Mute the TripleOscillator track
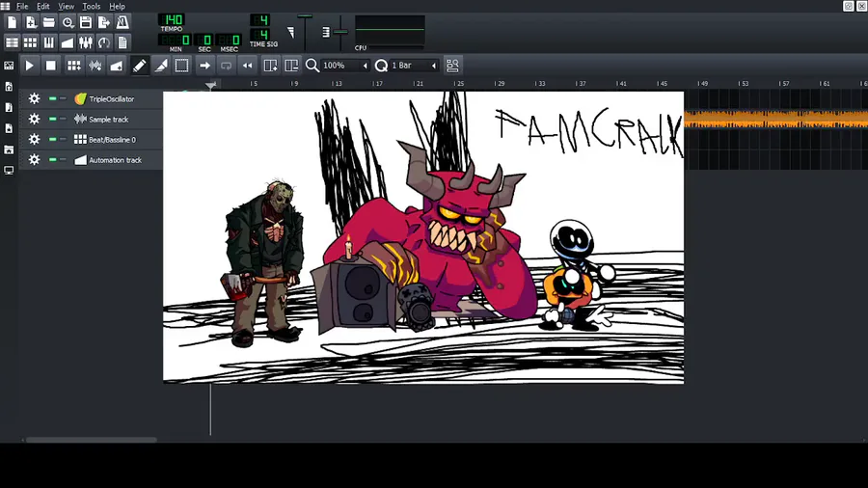Screen dimensions: 868x488 (53, 98)
